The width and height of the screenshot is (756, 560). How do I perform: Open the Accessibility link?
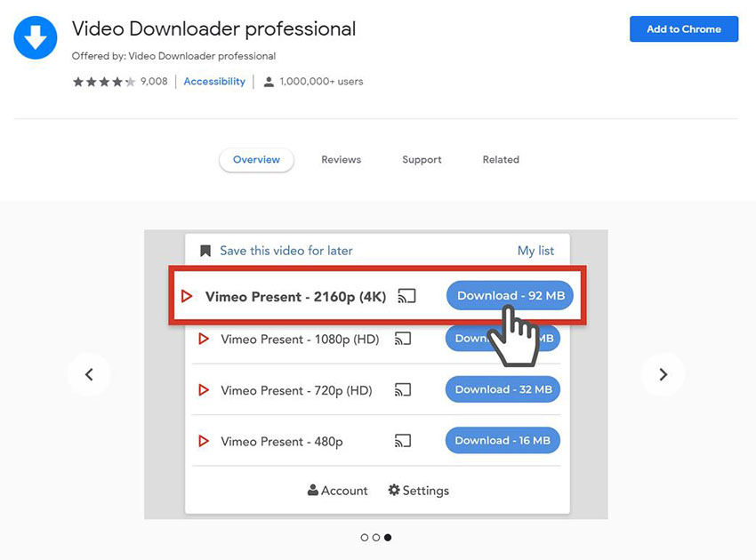pyautogui.click(x=213, y=81)
